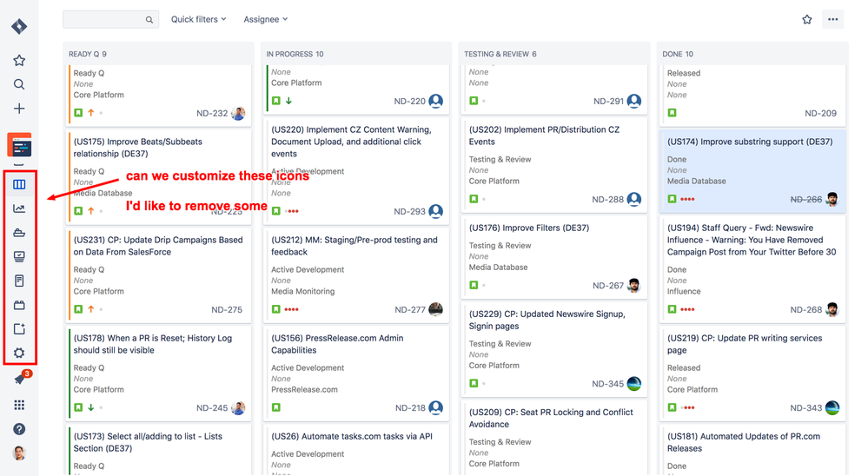Click assignee avatar on ND-293
This screenshot has height=476, width=868.
point(436,211)
